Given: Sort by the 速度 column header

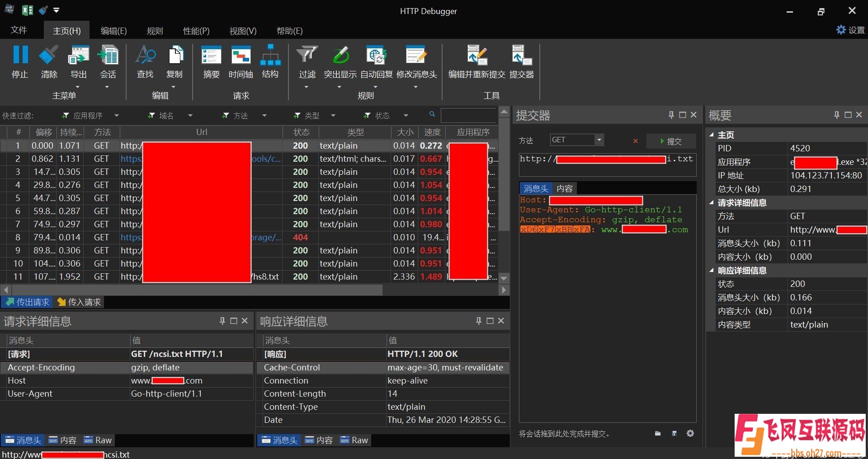Looking at the screenshot, I should (x=432, y=132).
